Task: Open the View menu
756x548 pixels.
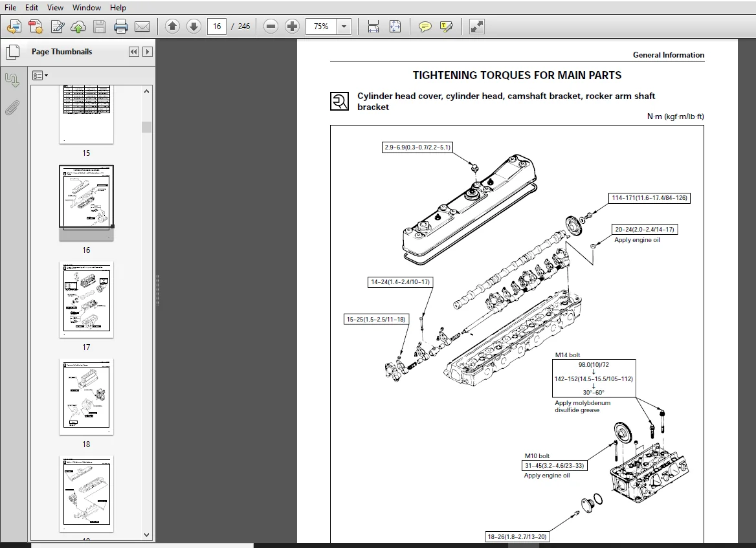Action: (x=55, y=8)
